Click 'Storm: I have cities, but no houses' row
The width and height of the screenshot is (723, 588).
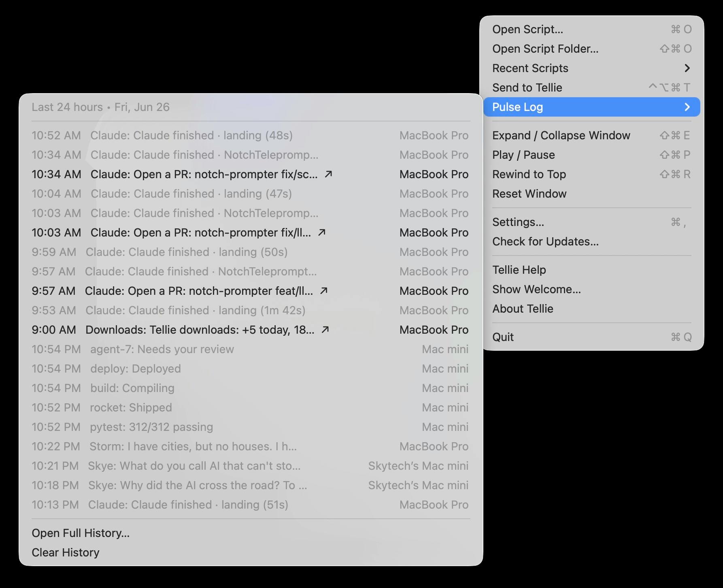(251, 446)
